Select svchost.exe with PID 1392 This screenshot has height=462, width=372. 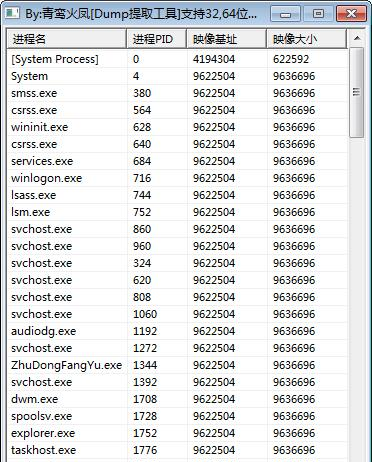click(x=177, y=382)
